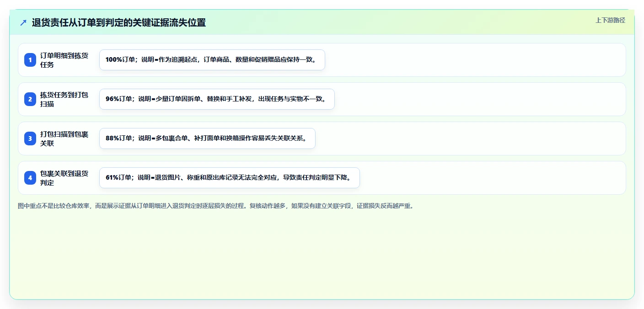The image size is (644, 309).
Task: Click the 96%订单 description box
Action: coord(217,99)
